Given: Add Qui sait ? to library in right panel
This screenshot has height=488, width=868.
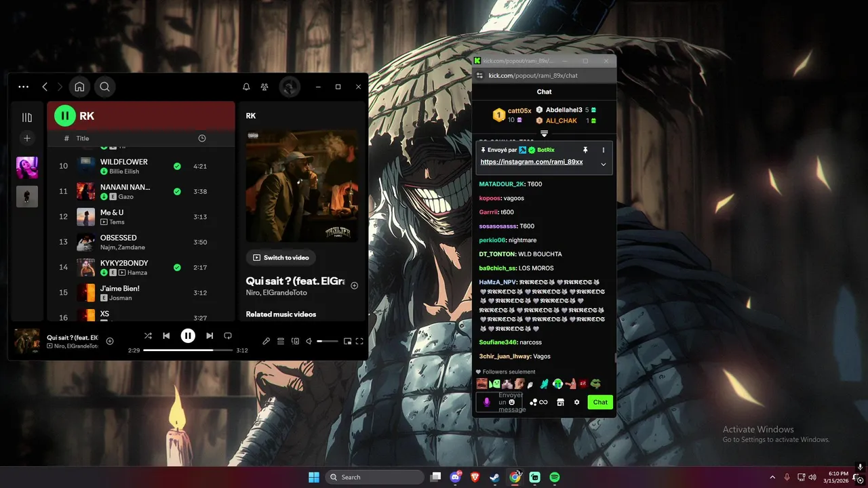Looking at the screenshot, I should (x=354, y=285).
